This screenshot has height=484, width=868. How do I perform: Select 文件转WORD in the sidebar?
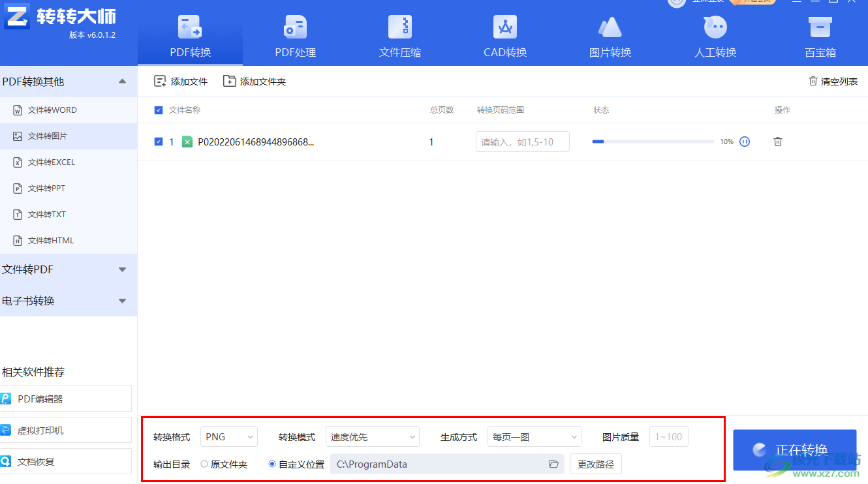69,110
